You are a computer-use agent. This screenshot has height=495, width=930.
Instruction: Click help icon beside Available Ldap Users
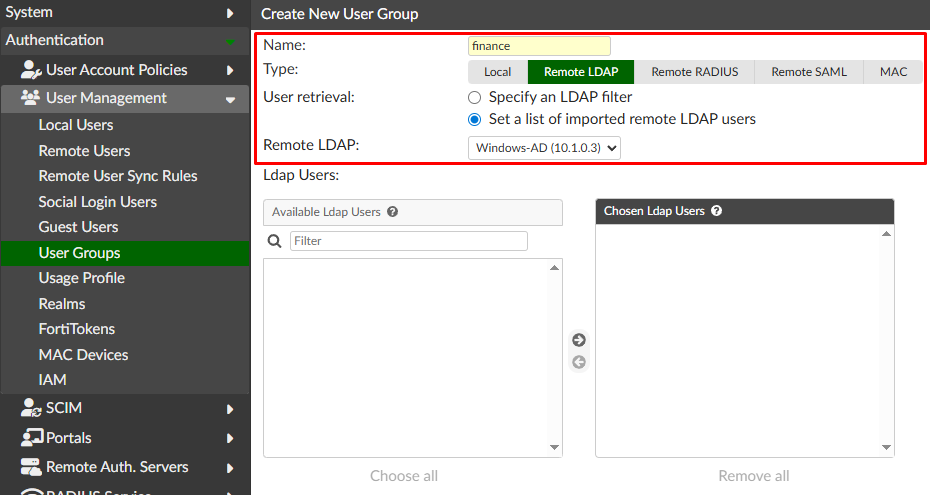click(393, 212)
